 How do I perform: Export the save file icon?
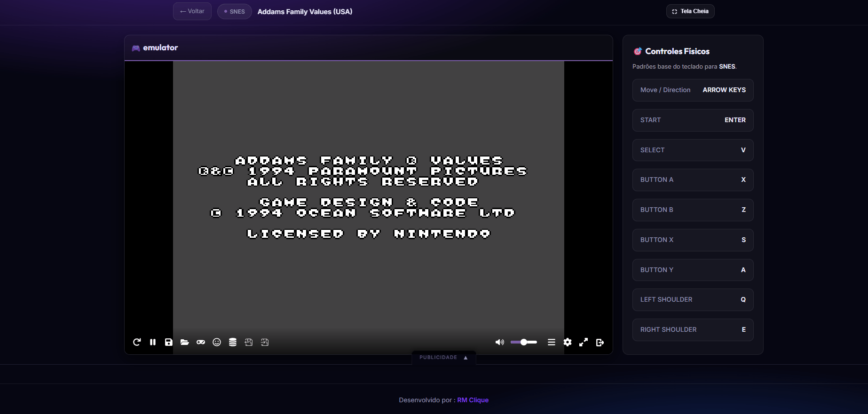[249, 342]
